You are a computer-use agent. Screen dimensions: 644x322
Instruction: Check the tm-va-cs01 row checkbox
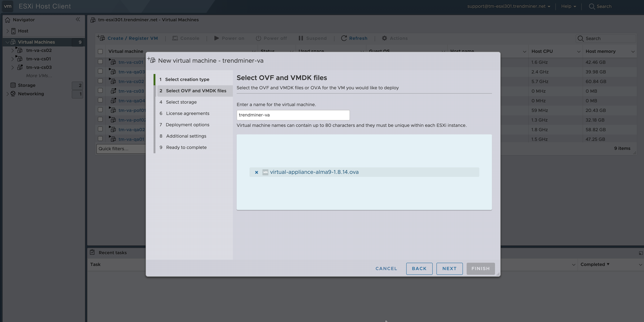tap(100, 62)
